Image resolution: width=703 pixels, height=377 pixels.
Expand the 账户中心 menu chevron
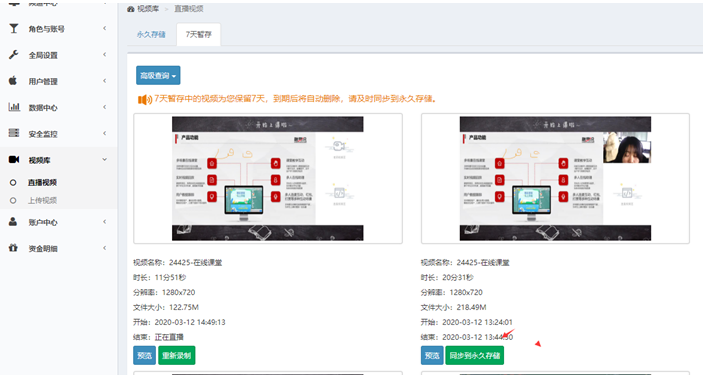[x=104, y=221]
